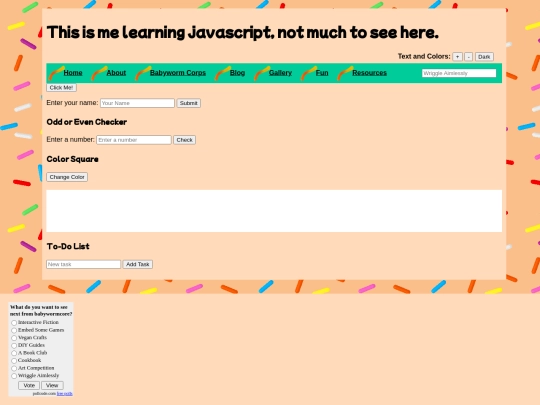Click the worm icon beside Gallery
This screenshot has width=540, height=405.
coord(262,73)
